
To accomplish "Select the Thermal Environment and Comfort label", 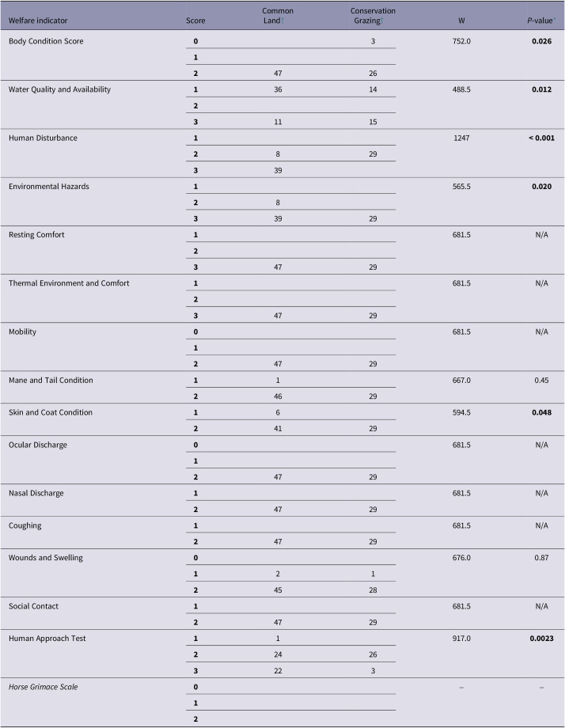I will [69, 283].
